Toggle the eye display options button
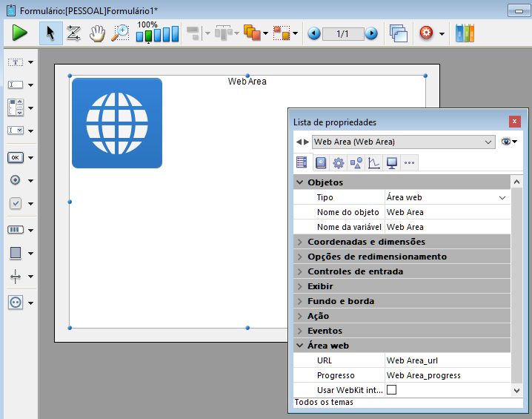 pos(508,142)
